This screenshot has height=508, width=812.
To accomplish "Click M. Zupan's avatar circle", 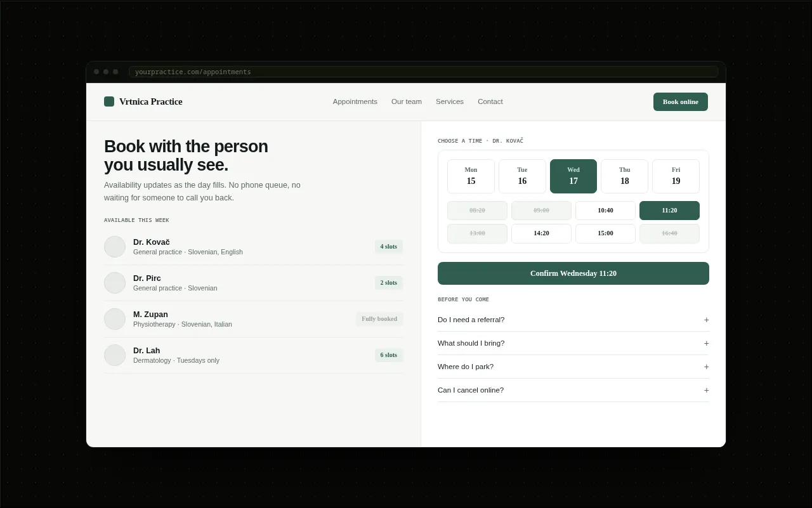I will coord(115,319).
